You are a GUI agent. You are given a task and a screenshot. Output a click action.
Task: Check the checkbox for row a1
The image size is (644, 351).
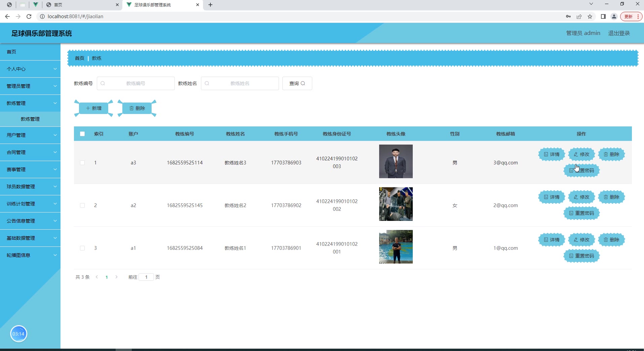coord(82,248)
